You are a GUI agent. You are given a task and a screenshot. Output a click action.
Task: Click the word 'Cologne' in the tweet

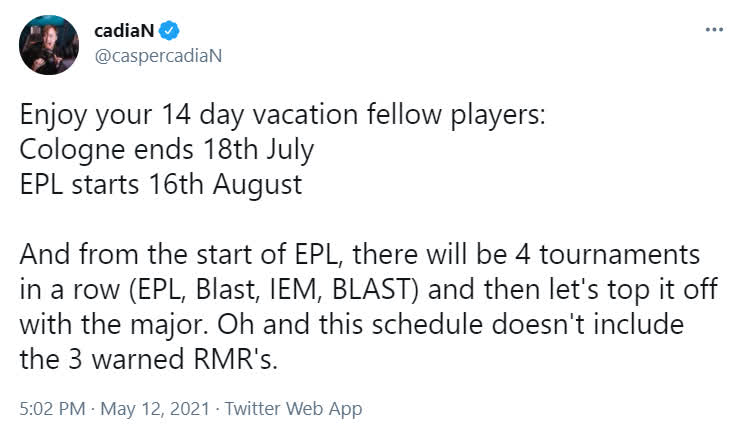tap(72, 151)
